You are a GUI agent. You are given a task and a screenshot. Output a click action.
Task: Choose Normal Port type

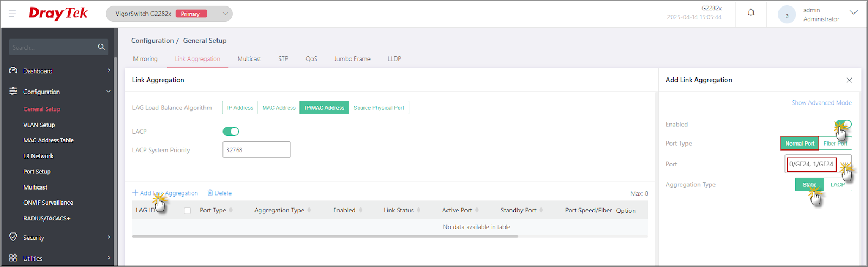(x=800, y=144)
